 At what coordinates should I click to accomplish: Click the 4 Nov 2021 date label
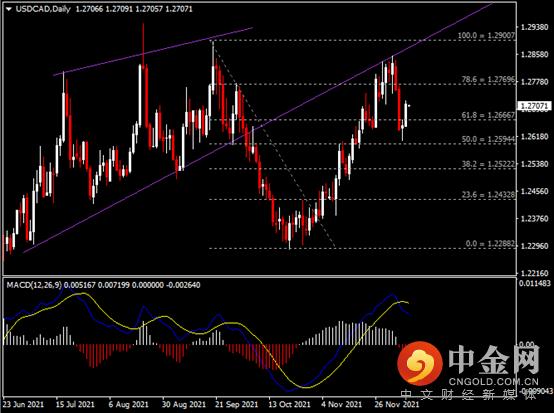pos(342,404)
